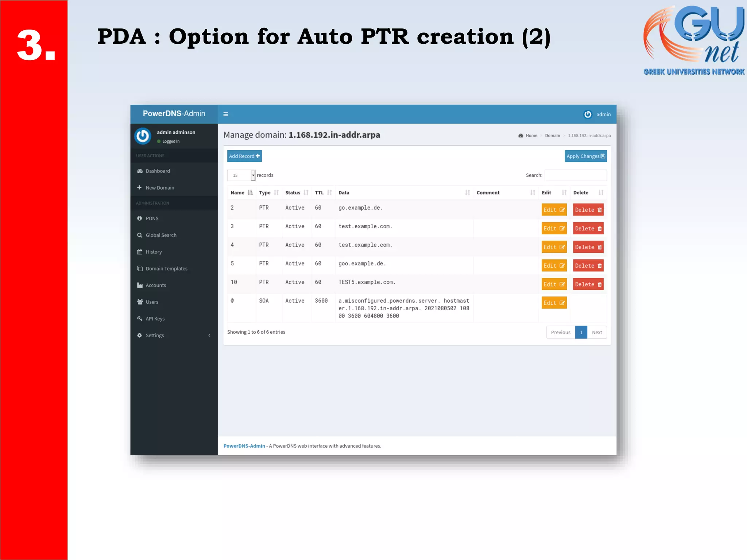Sort table by TTL column
The image size is (747, 560).
[323, 192]
